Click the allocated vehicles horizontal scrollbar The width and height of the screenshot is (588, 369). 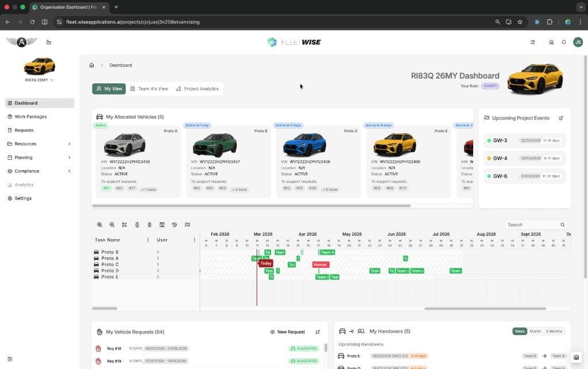[x=252, y=206]
